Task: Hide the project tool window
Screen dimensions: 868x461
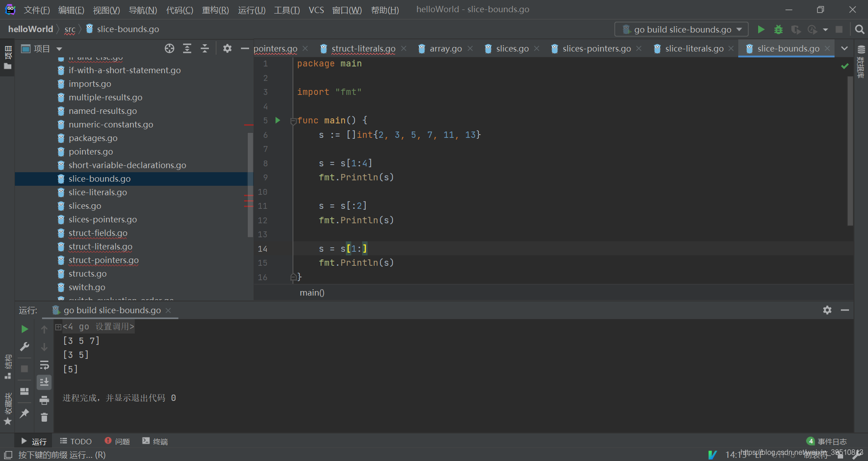Action: coord(245,48)
